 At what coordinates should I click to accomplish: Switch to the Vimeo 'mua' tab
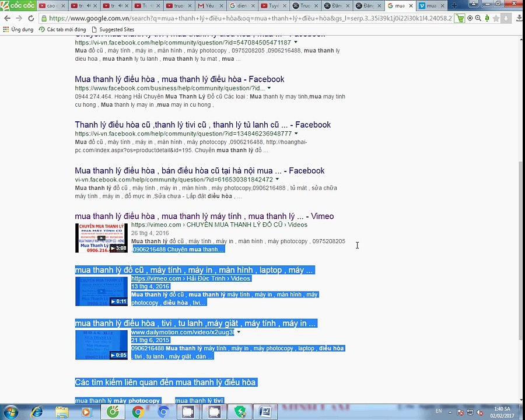tap(431, 6)
